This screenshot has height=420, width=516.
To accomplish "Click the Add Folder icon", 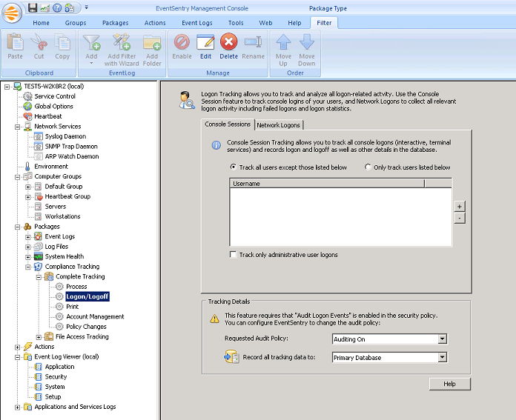I will click(x=152, y=42).
